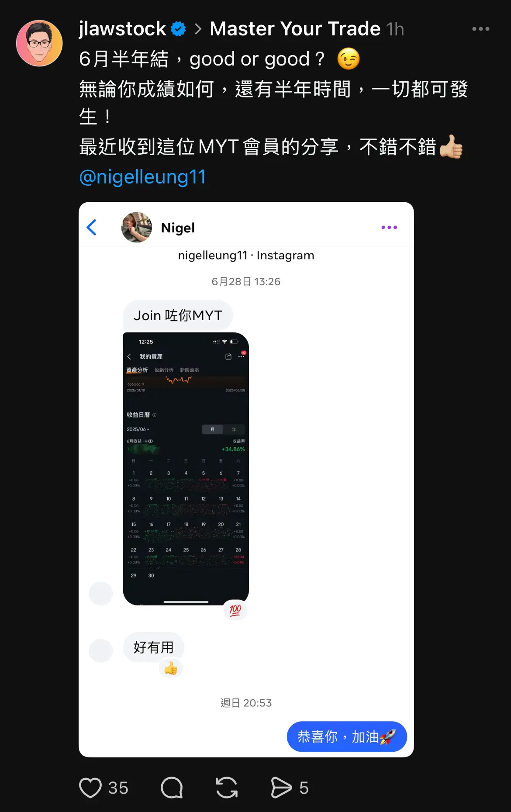Switch to the 資產分析 tab
The image size is (511, 812).
[137, 370]
